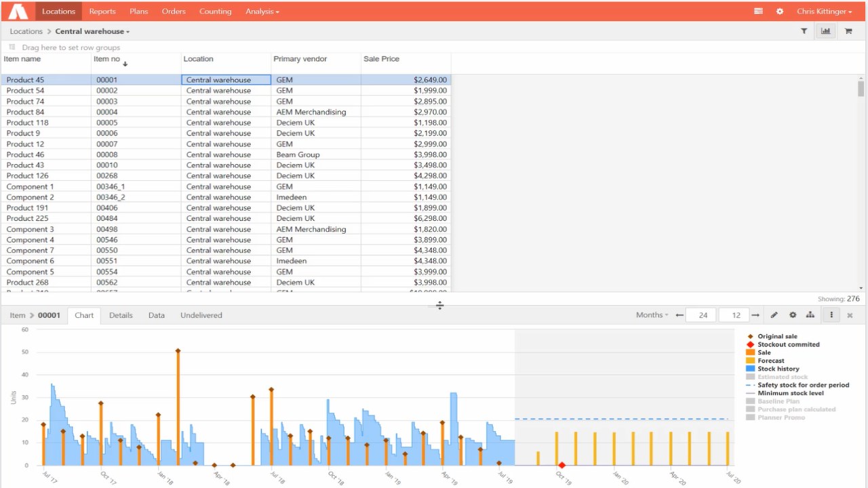Image resolution: width=868 pixels, height=488 pixels.
Task: Open the Counting menu
Action: (x=215, y=12)
